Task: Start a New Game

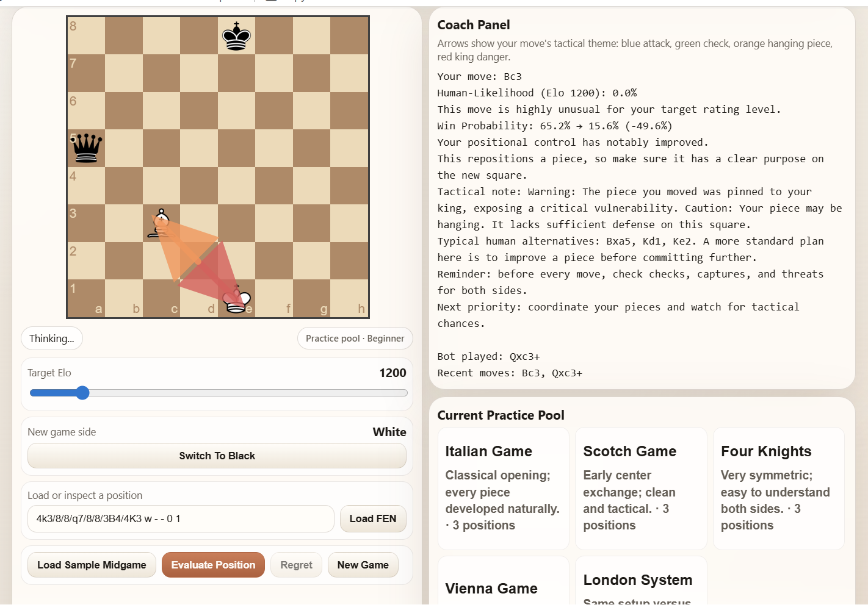Action: coord(363,565)
